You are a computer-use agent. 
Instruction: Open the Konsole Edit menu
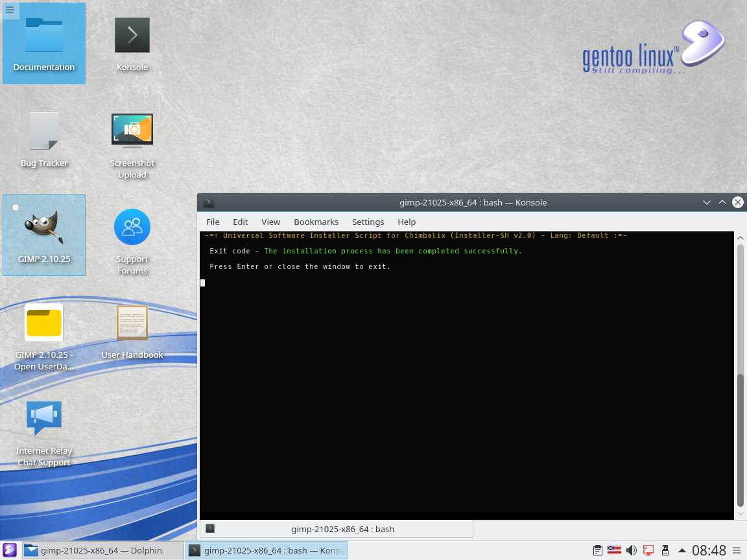click(x=240, y=222)
